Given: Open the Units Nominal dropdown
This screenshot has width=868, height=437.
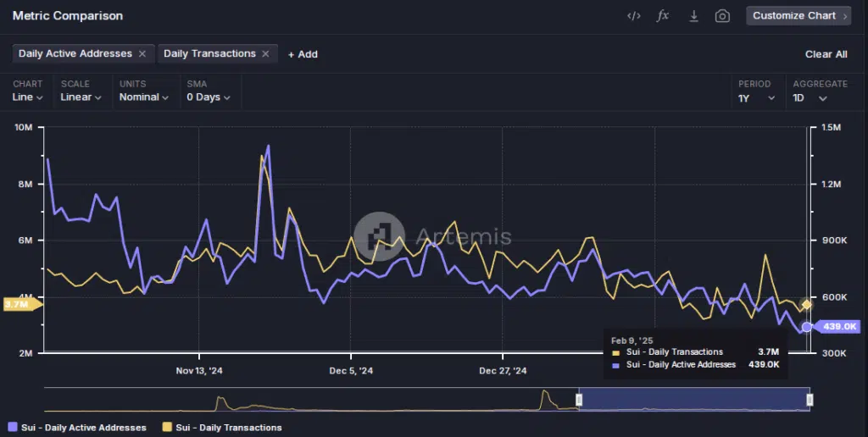Looking at the screenshot, I should [144, 97].
